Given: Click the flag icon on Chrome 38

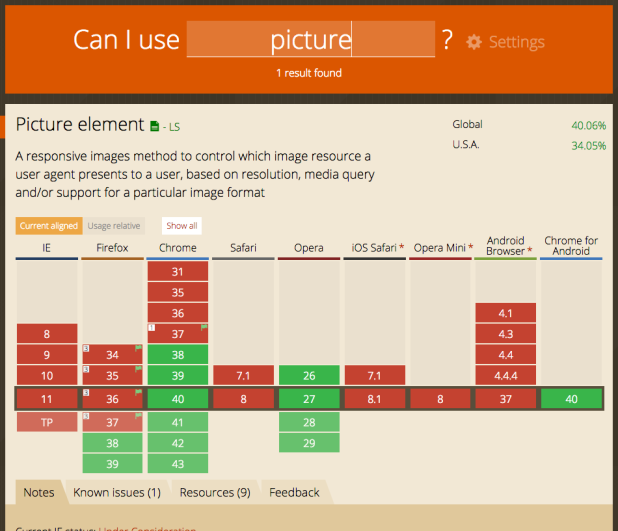Looking at the screenshot, I should [204, 349].
